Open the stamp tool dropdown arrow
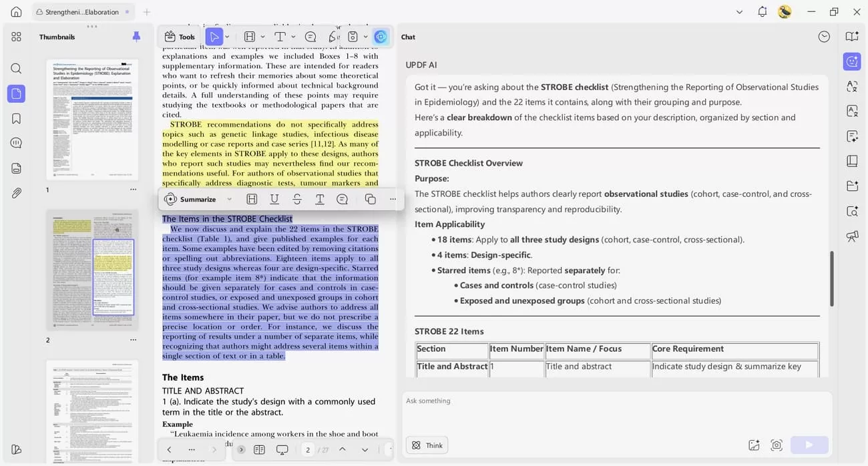The image size is (868, 466). (365, 36)
